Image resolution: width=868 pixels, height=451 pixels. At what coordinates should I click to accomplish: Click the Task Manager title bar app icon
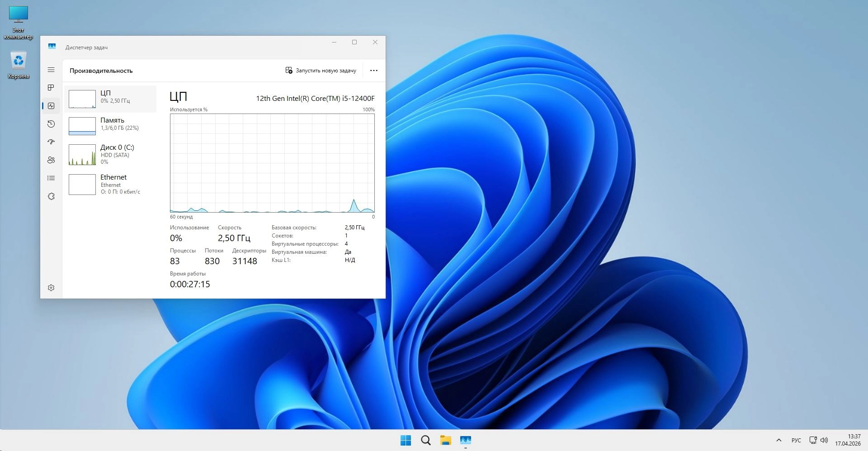(x=52, y=47)
